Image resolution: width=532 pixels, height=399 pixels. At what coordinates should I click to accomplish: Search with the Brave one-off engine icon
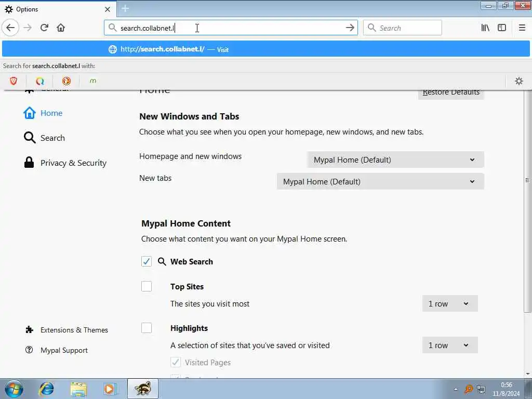[14, 81]
